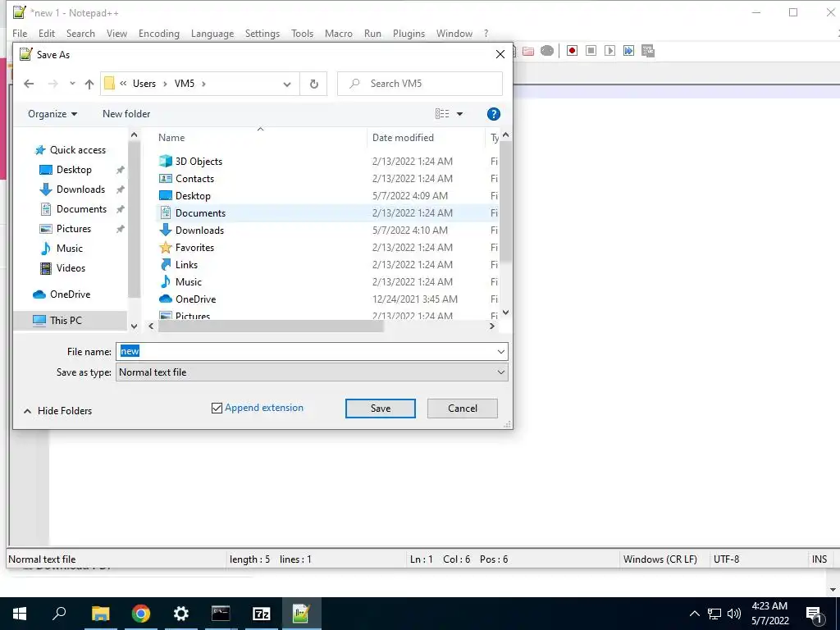Open recent locations dropdown arrow

tap(72, 84)
